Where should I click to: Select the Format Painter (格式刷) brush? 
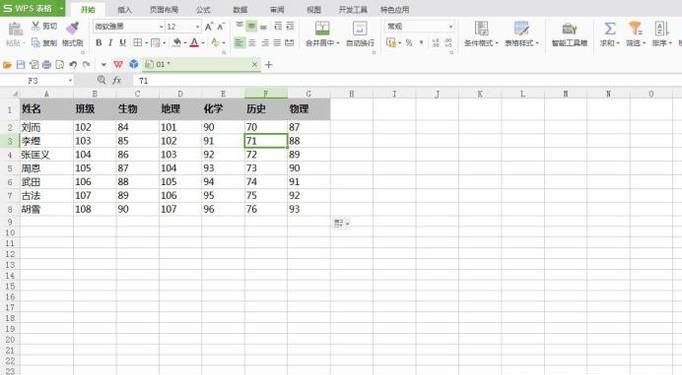coord(72,27)
